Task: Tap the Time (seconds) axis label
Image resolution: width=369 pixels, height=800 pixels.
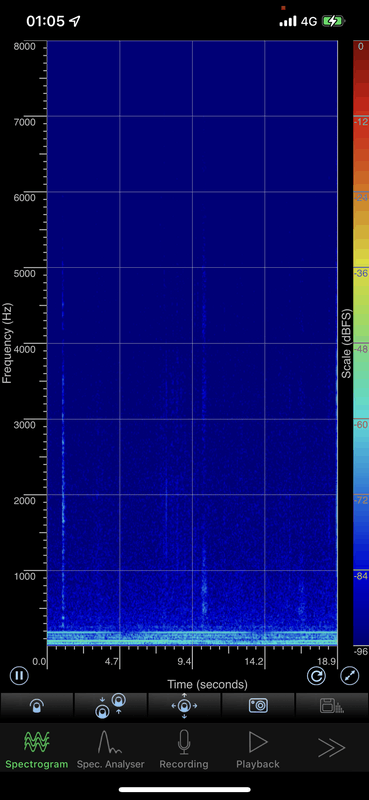Action: click(207, 684)
